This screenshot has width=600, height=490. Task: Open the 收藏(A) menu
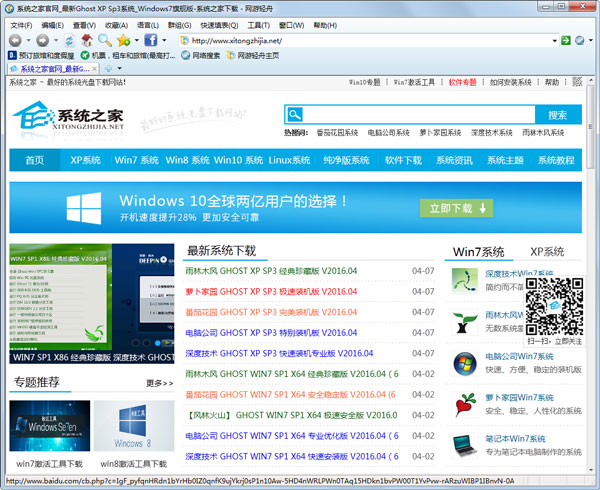click(x=117, y=25)
